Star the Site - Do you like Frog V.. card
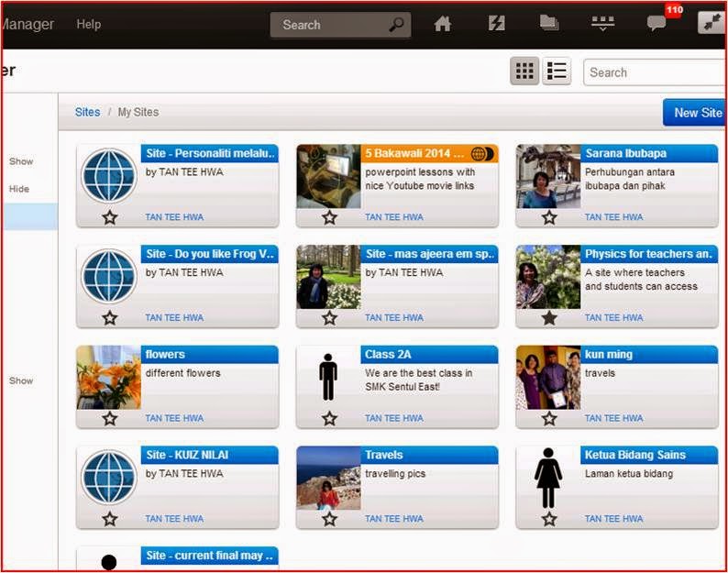 coord(110,318)
